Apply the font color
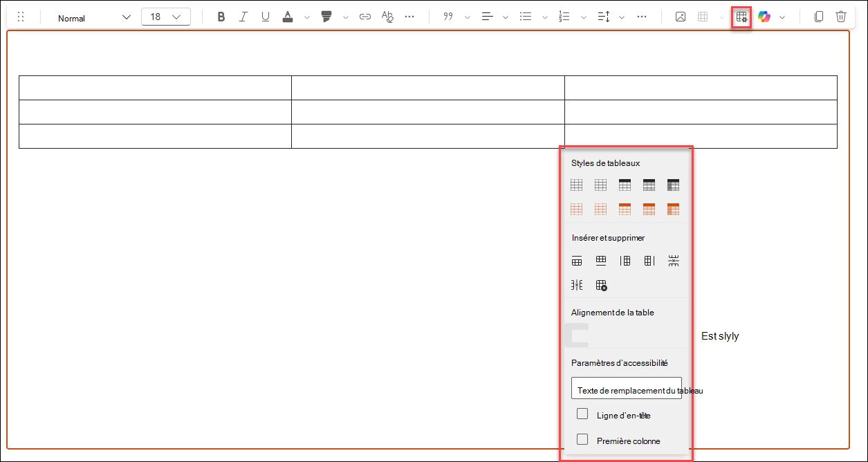 pos(288,17)
